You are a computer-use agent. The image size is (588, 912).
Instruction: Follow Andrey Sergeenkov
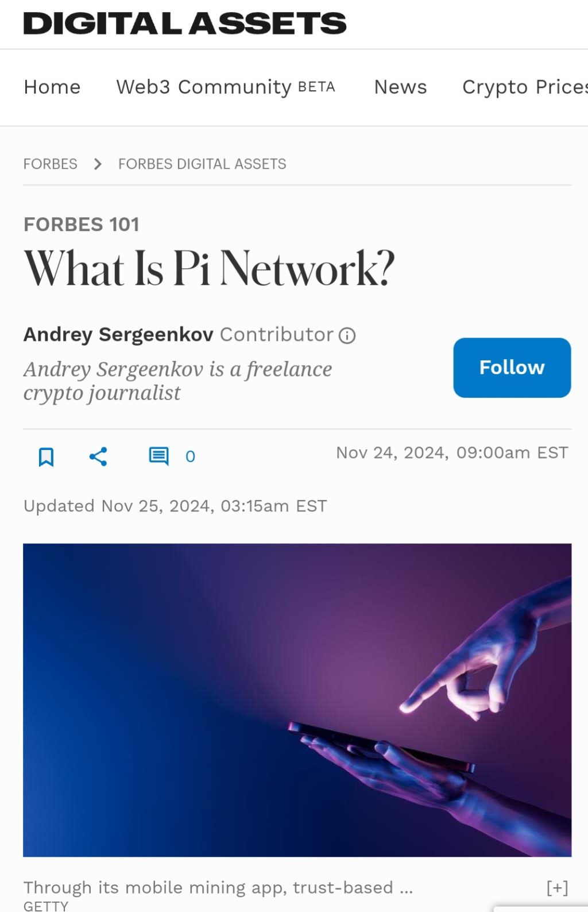pos(512,368)
